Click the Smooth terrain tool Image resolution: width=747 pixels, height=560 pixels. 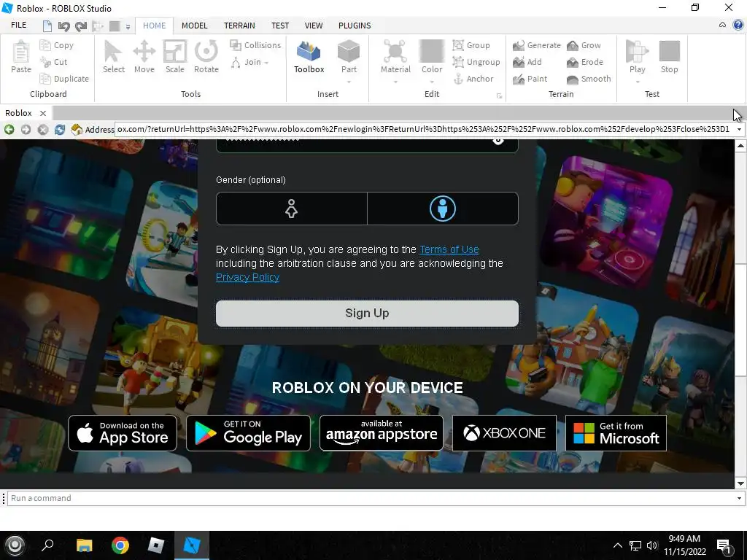coord(589,79)
